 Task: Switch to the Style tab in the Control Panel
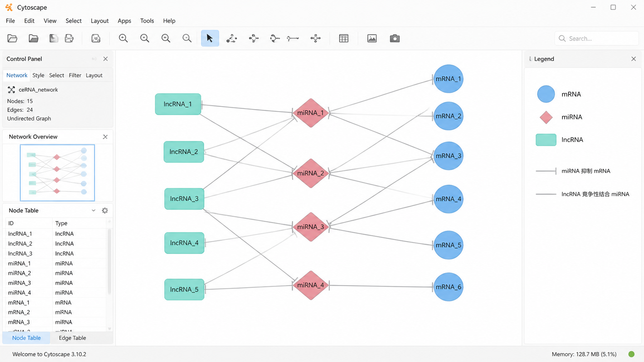coord(38,75)
